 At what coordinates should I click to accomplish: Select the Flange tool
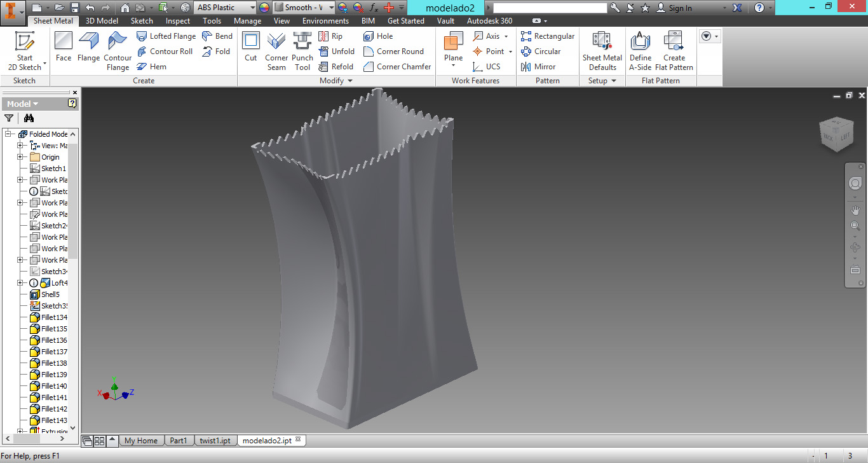tap(88, 51)
